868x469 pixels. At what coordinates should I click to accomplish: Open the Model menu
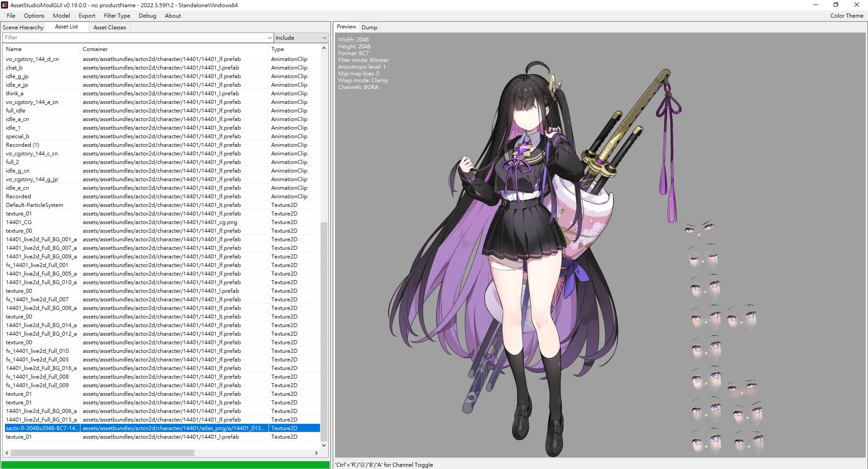point(61,16)
